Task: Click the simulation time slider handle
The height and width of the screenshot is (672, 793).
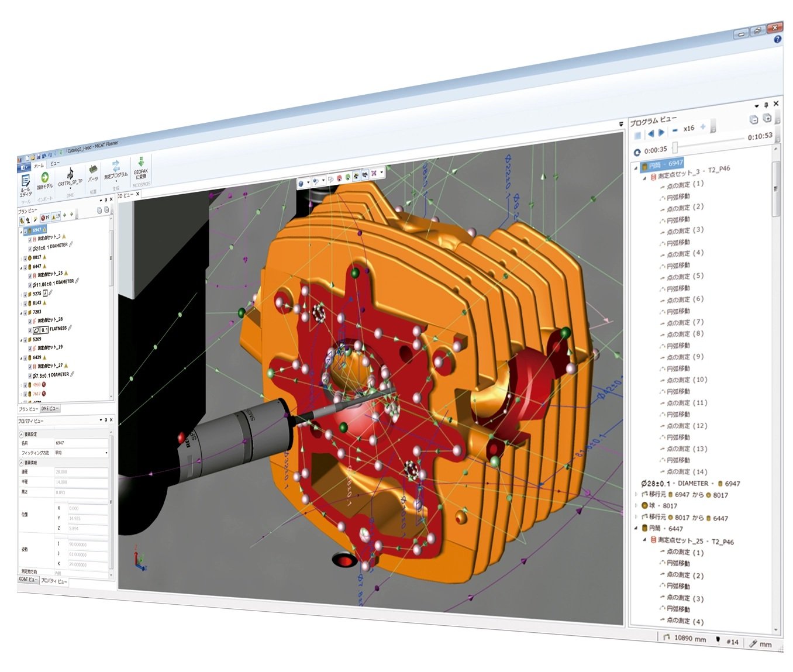Action: coord(675,147)
